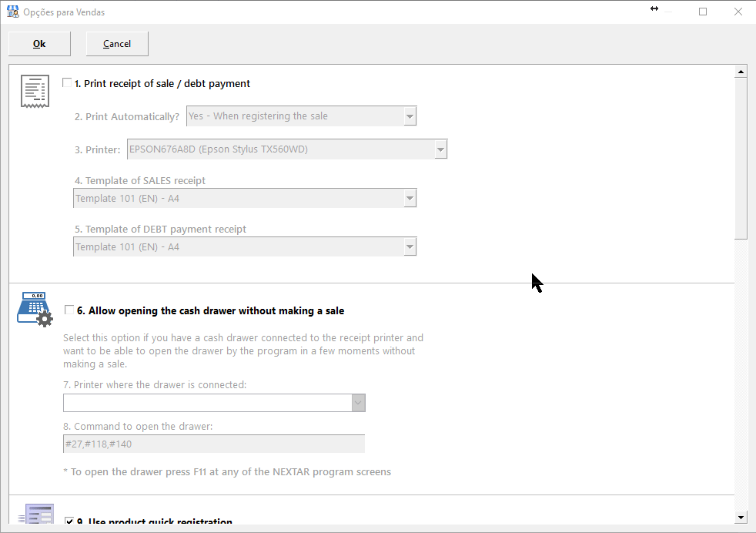Check Allow opening the cash drawer without sale
Image resolution: width=756 pixels, height=533 pixels.
coord(69,310)
